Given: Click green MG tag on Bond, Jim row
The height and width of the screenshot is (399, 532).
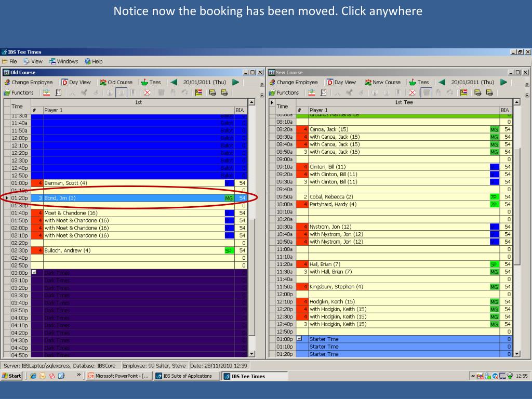Looking at the screenshot, I should (x=229, y=198).
